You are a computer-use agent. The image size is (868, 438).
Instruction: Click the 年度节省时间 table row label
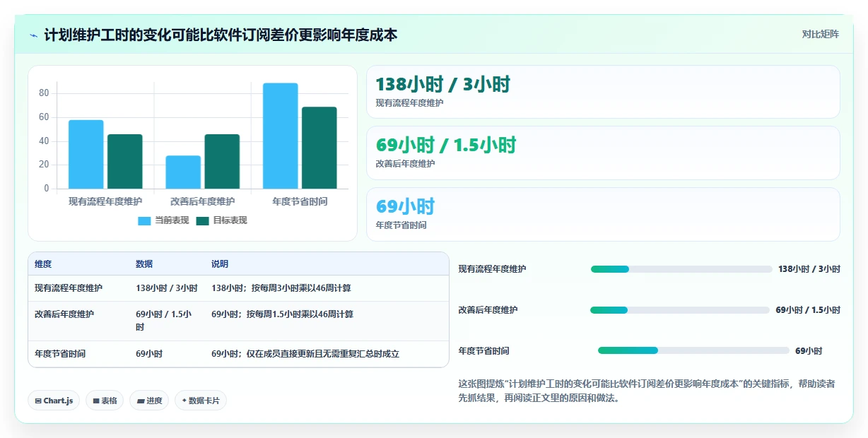pyautogui.click(x=60, y=354)
